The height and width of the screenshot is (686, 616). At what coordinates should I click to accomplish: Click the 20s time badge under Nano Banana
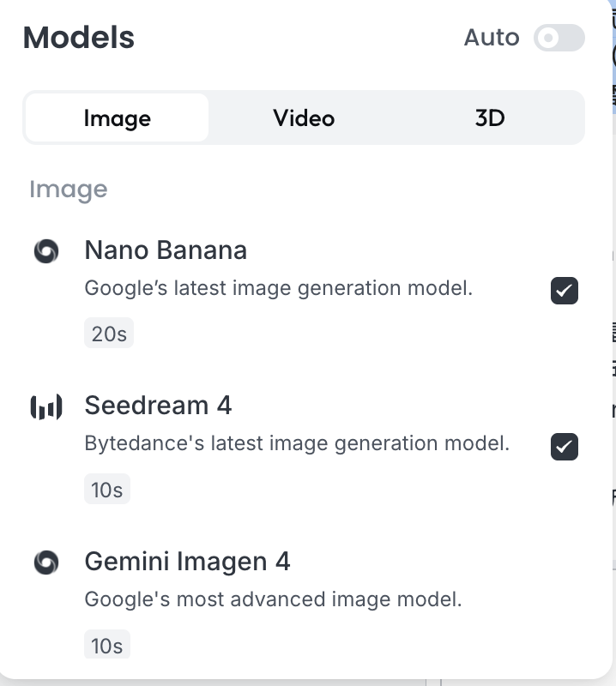[x=109, y=334]
